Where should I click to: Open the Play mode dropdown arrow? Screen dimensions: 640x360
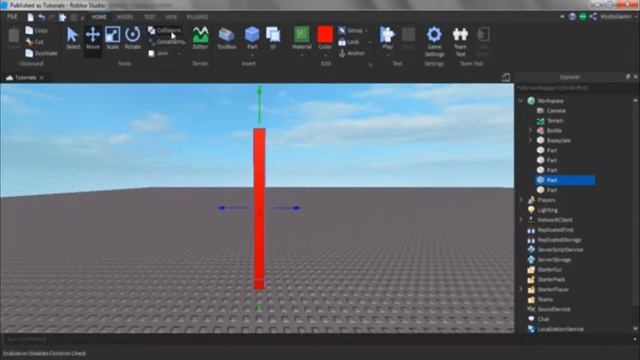click(387, 55)
